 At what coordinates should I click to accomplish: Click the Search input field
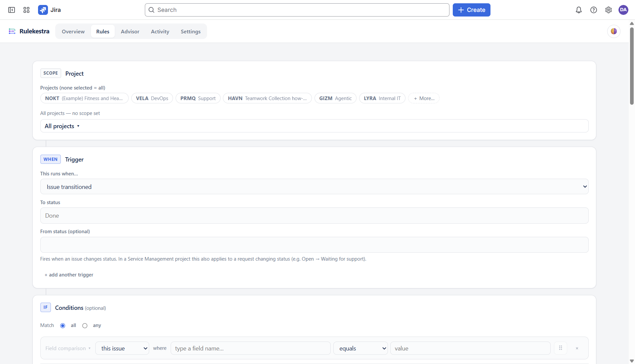[x=297, y=10]
